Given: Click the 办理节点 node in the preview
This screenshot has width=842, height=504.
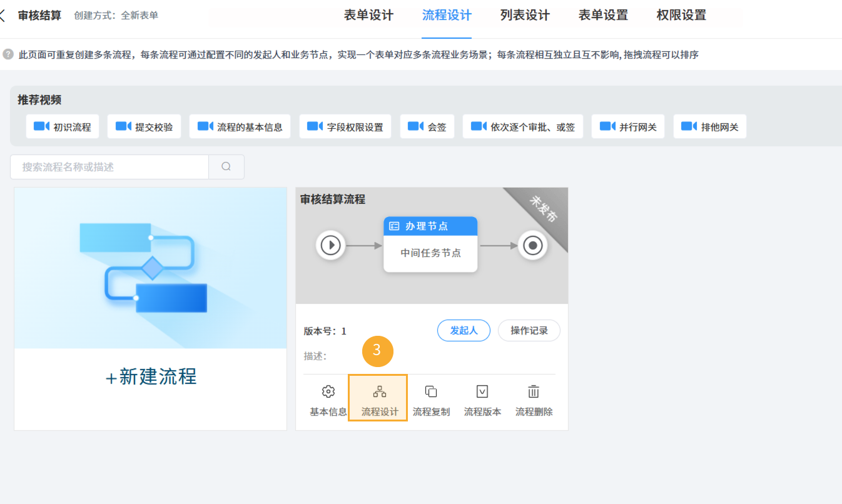Looking at the screenshot, I should click(x=430, y=244).
